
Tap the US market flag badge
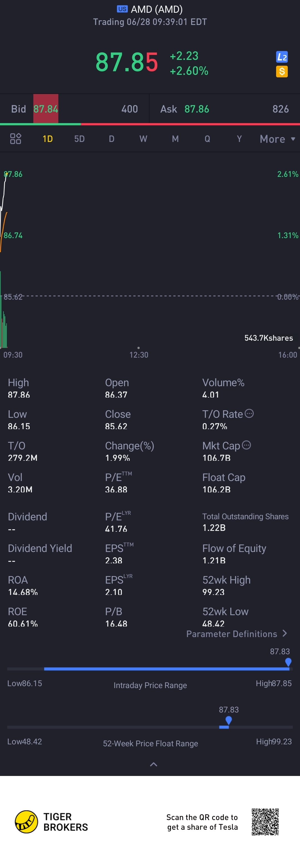pos(122,9)
